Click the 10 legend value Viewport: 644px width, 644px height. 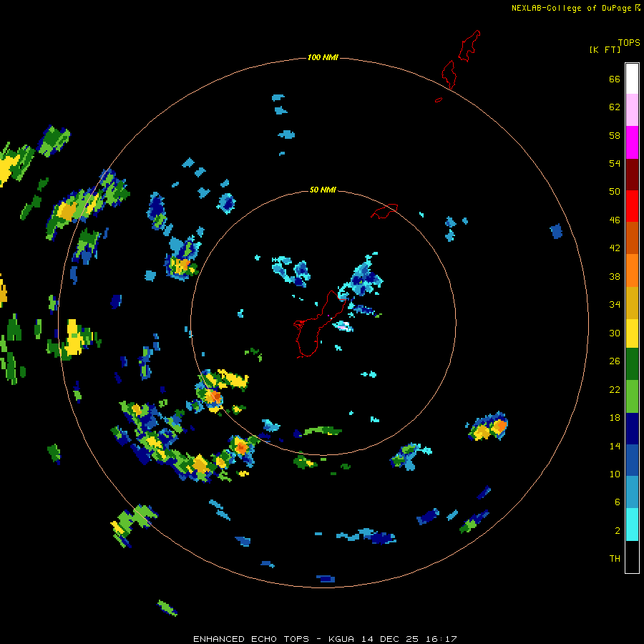615,474
